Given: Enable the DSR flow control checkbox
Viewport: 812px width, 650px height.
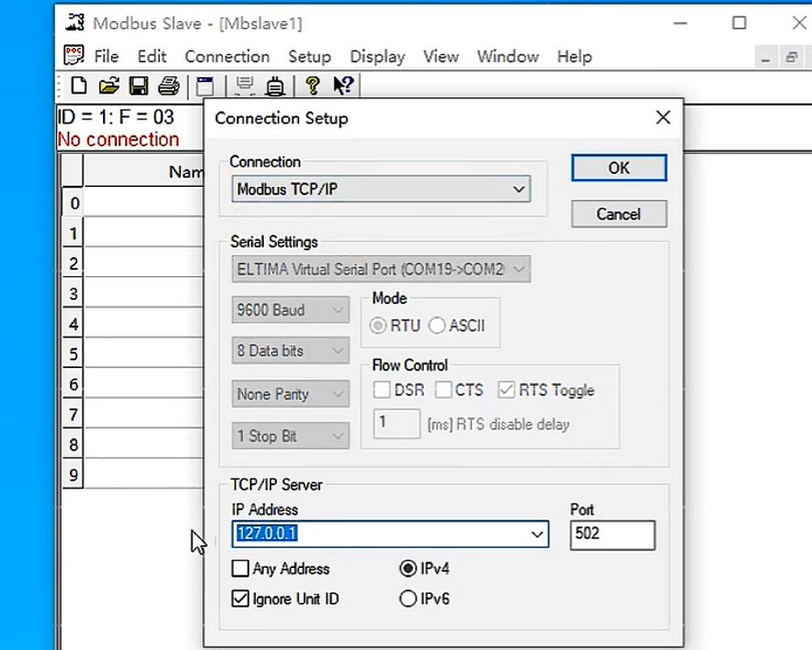Looking at the screenshot, I should click(x=382, y=390).
